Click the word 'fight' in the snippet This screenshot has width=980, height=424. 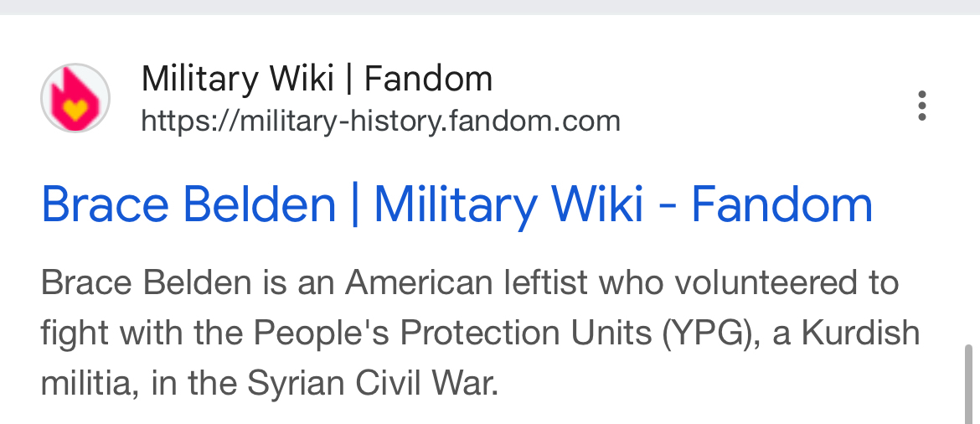tap(73, 334)
